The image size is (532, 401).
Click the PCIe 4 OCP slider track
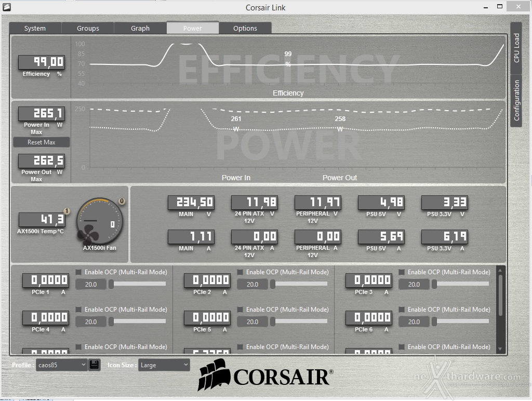(139, 321)
